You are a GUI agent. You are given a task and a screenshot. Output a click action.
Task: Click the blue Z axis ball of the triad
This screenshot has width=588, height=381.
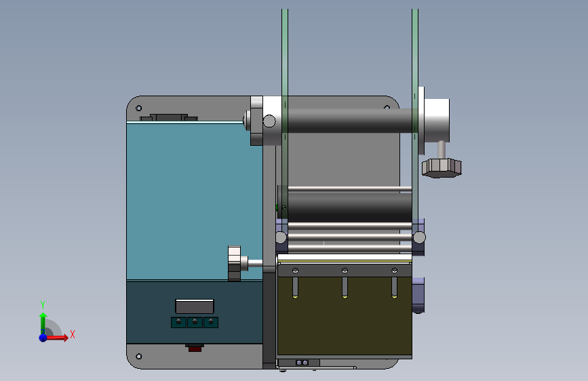[43, 338]
